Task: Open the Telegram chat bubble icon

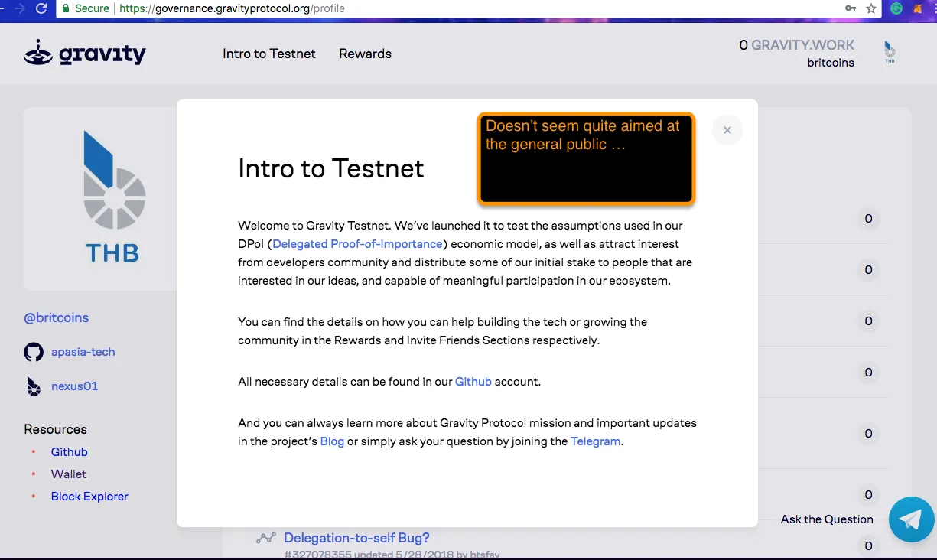Action: (912, 519)
